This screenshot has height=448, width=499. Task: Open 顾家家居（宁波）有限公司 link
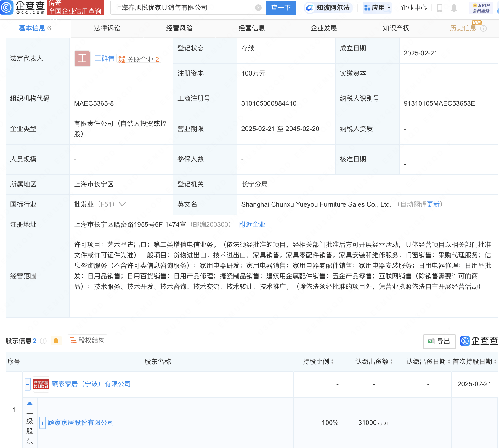click(91, 384)
